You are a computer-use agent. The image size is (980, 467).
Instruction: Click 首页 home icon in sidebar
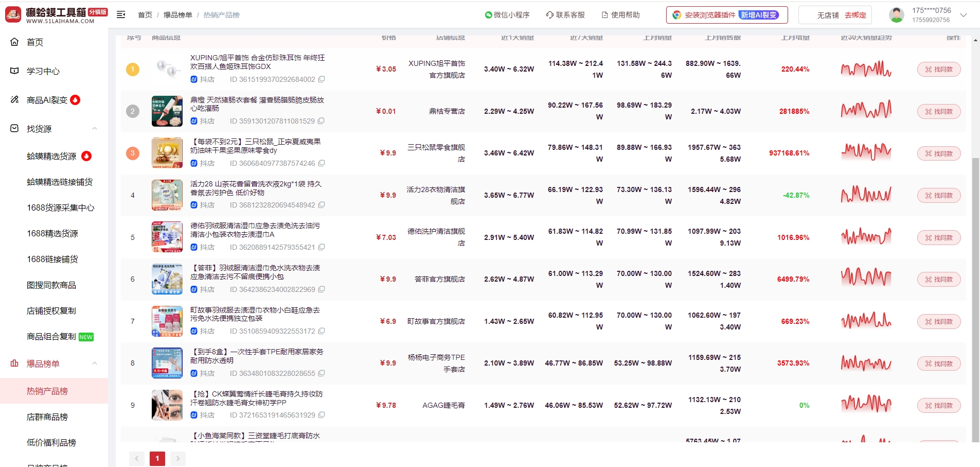coord(14,42)
